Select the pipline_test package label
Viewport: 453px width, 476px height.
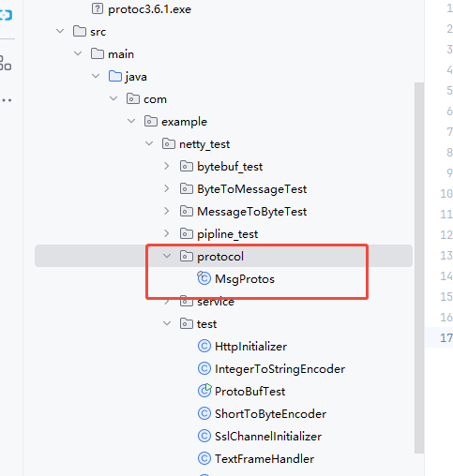228,234
